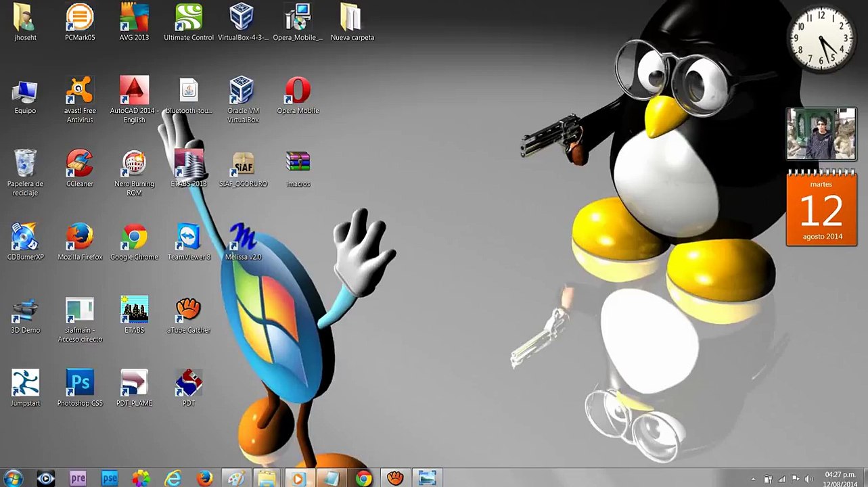Open the Ultimate Control shortcut
The image size is (868, 487).
pos(189,22)
